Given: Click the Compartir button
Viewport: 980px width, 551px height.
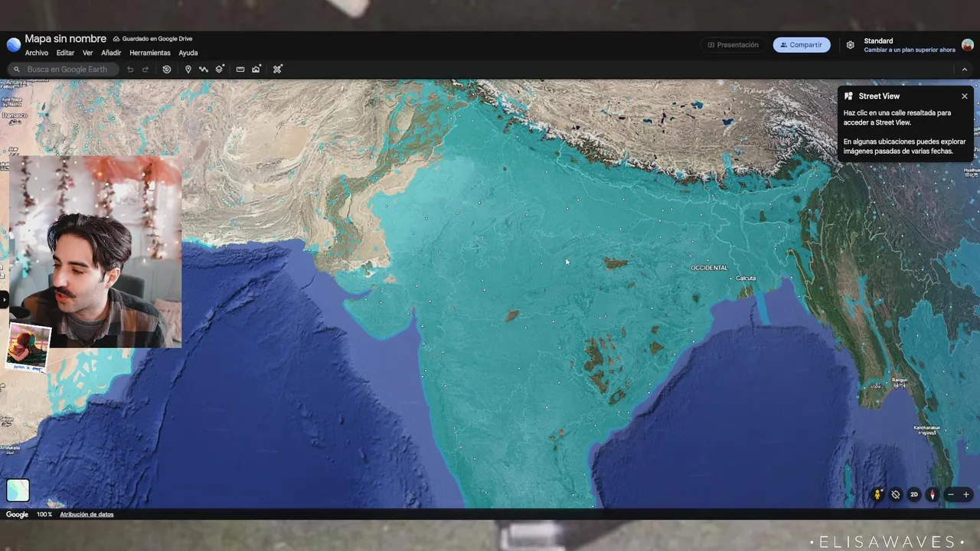Looking at the screenshot, I should (x=802, y=45).
